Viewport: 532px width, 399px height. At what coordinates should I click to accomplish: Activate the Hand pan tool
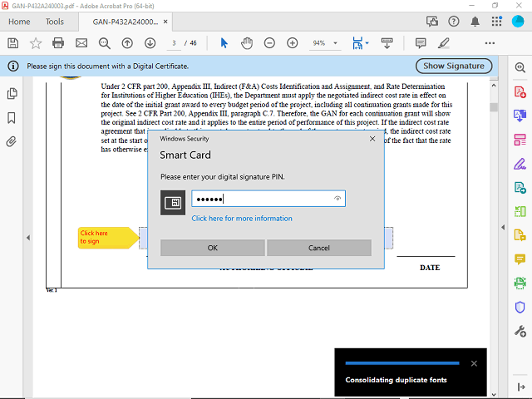(247, 43)
